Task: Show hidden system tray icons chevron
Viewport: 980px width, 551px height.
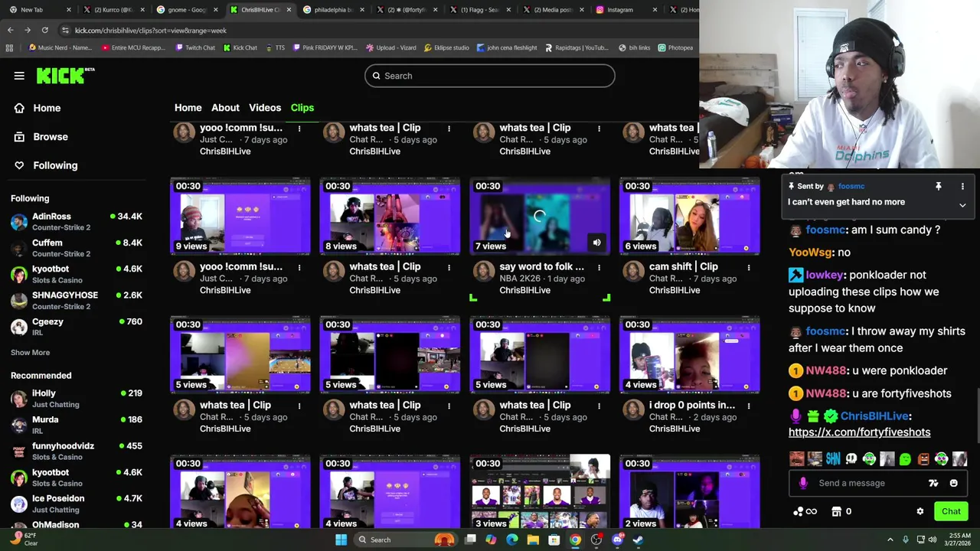Action: pos(890,540)
